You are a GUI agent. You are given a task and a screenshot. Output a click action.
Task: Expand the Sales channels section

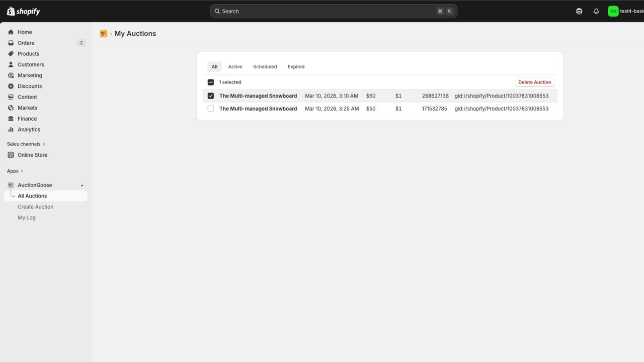click(x=26, y=144)
